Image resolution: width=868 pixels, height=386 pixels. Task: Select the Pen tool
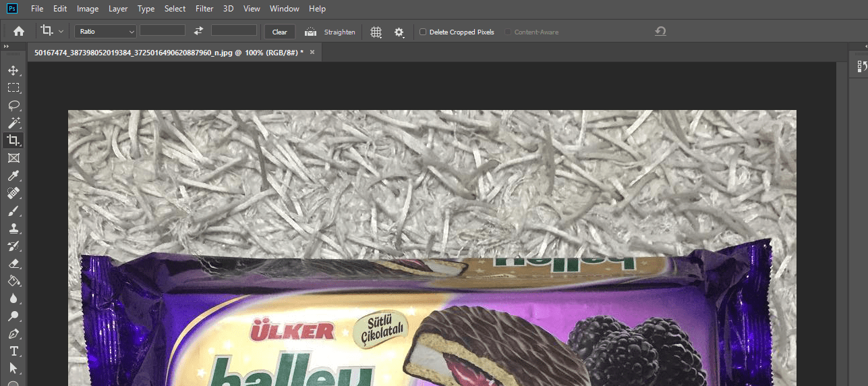coord(13,333)
